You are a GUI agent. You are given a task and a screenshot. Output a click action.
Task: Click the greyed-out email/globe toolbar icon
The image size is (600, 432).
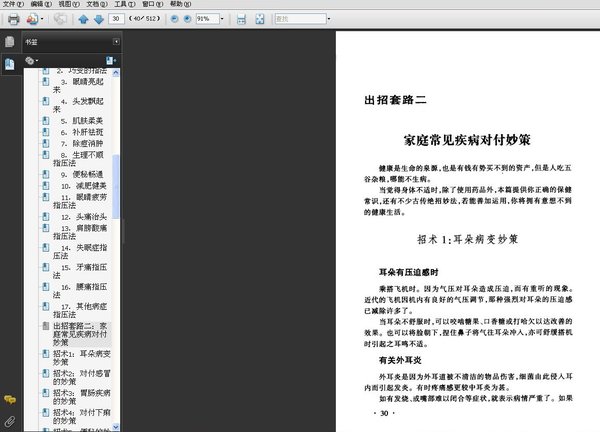click(60, 19)
